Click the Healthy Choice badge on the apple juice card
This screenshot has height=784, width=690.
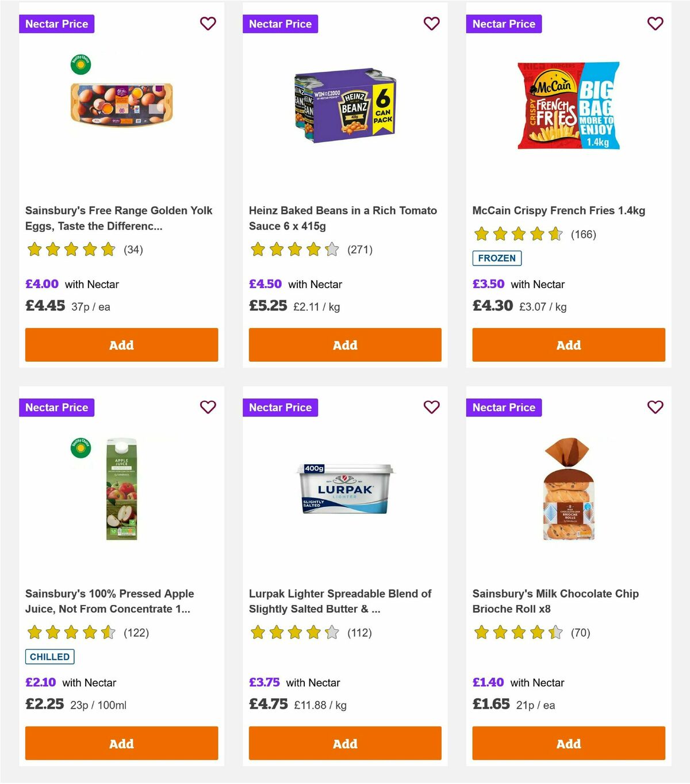coord(79,448)
